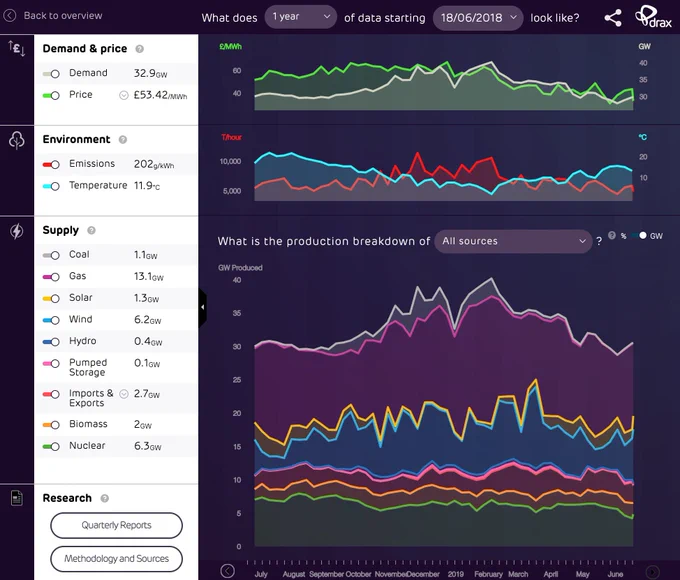Viewport: 680px width, 580px height.
Task: Select the Research document sidebar icon
Action: coord(16,498)
